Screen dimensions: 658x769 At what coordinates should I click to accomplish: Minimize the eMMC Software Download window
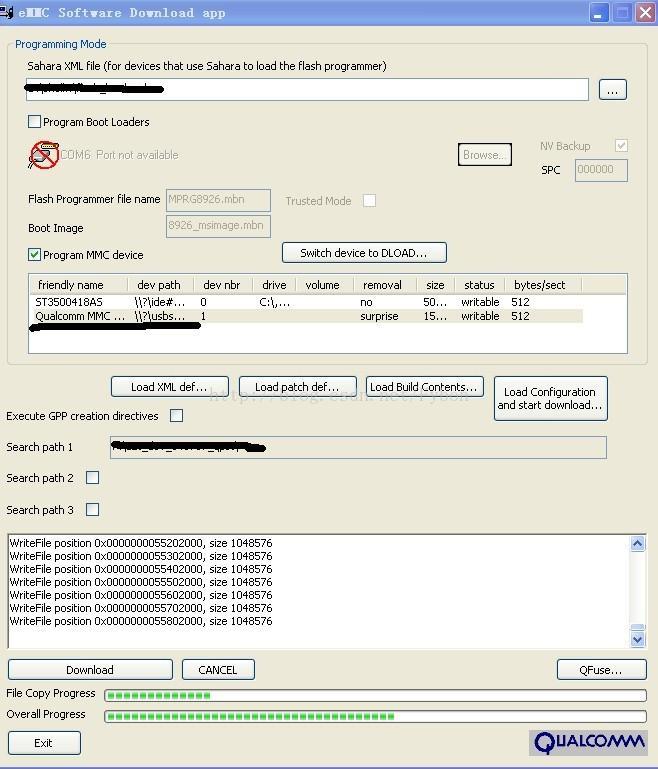click(599, 13)
